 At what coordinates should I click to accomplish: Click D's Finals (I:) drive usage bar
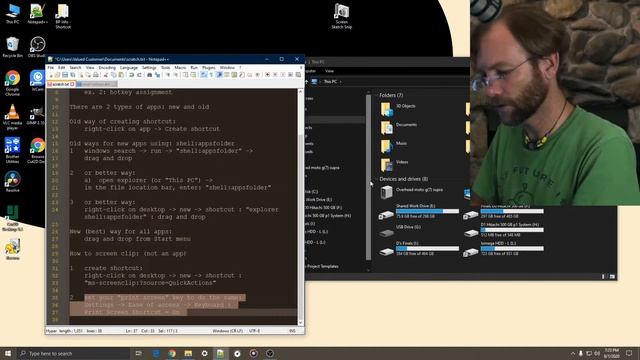[427, 248]
